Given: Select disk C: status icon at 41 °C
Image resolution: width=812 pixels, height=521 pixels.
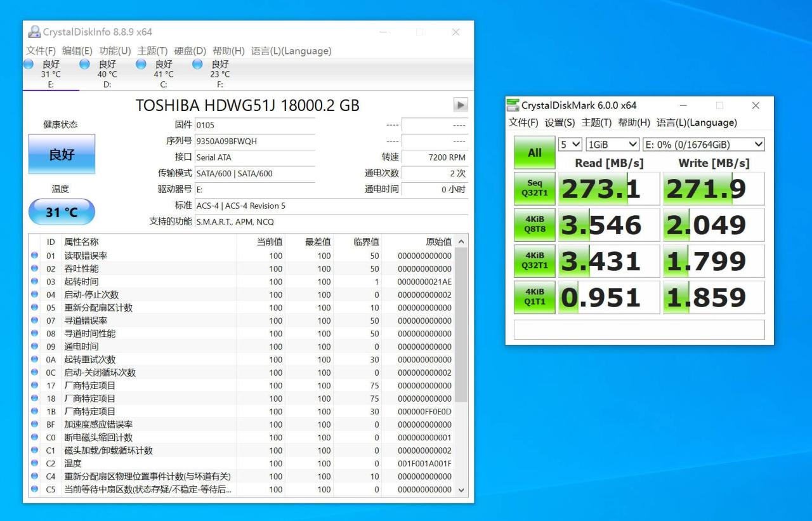Looking at the screenshot, I should [141, 63].
